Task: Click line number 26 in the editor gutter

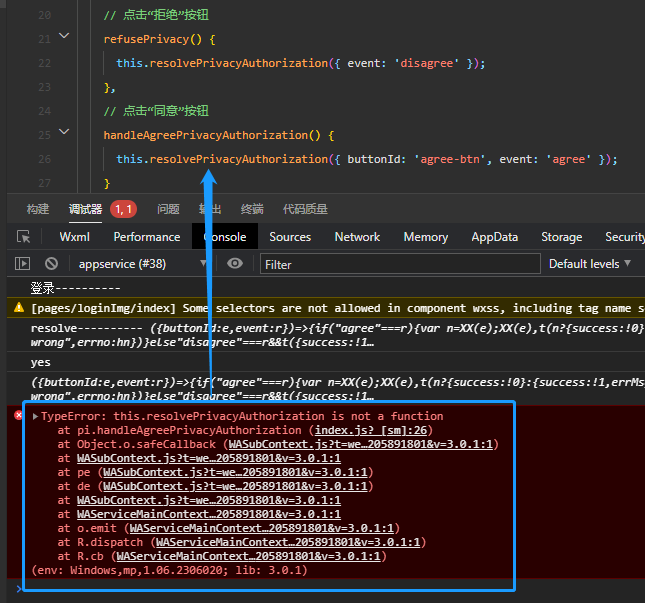Action: [x=44, y=159]
